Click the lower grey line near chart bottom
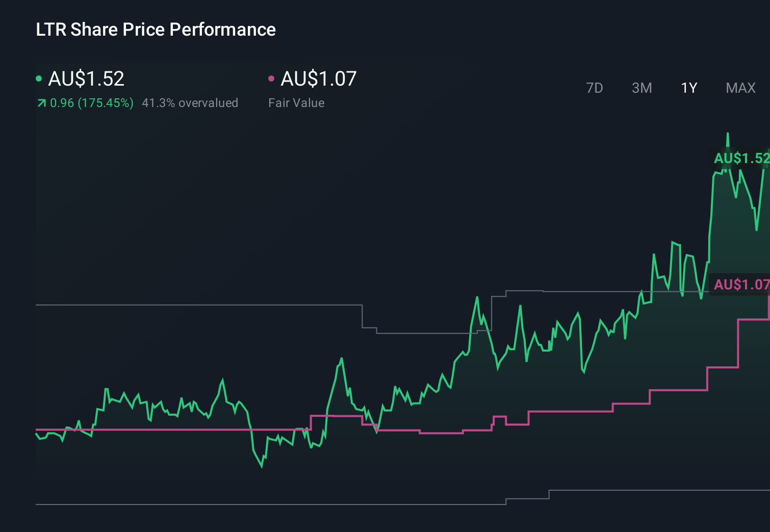The width and height of the screenshot is (770, 532). coord(255,504)
